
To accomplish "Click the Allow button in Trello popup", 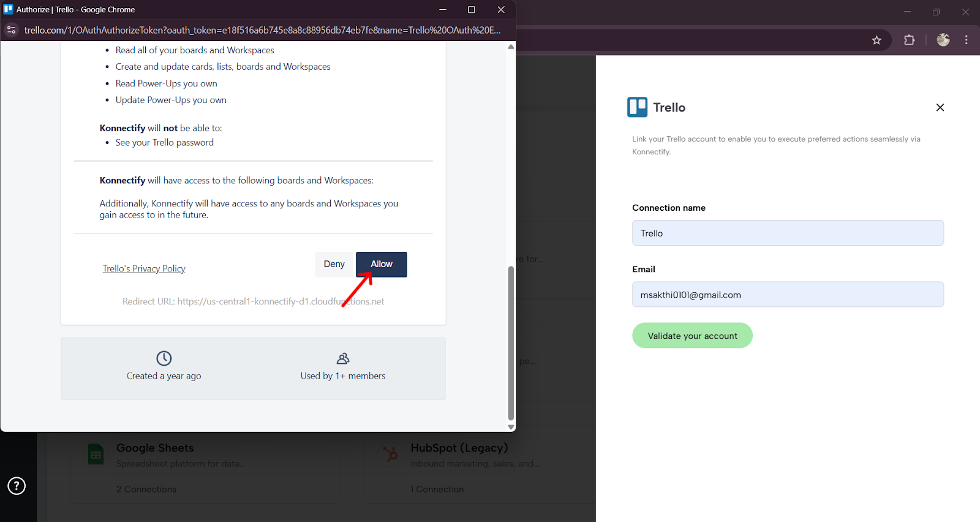I will point(381,264).
